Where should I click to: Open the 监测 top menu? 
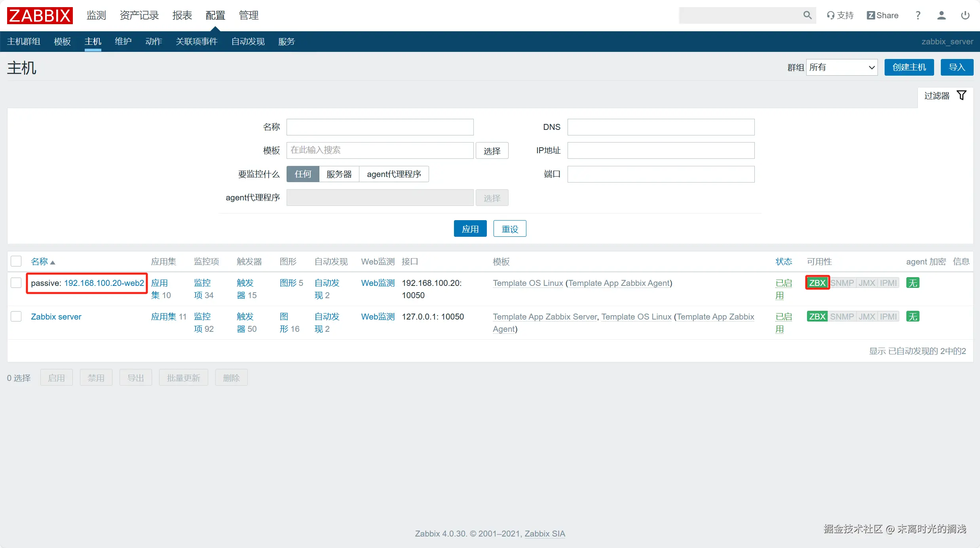pos(96,15)
